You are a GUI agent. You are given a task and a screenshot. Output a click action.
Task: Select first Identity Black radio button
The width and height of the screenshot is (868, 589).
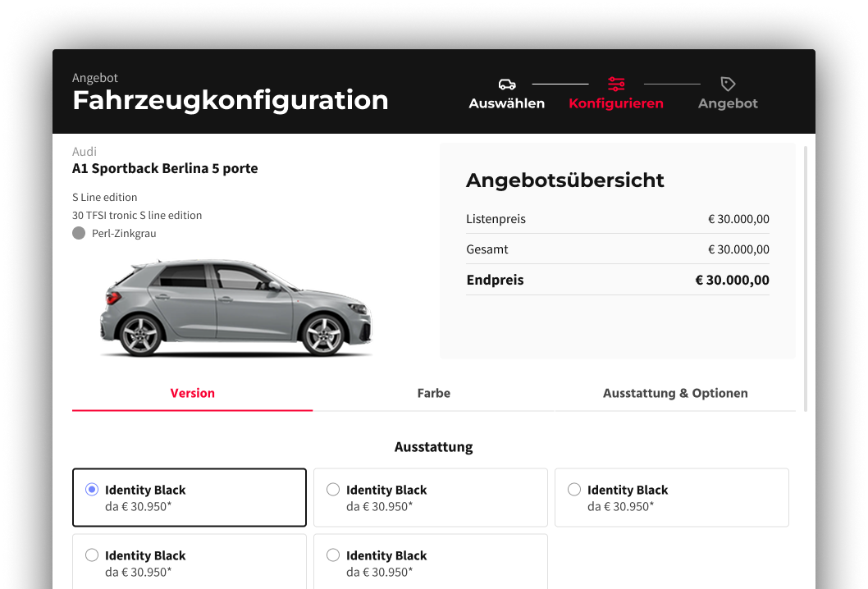(x=92, y=490)
